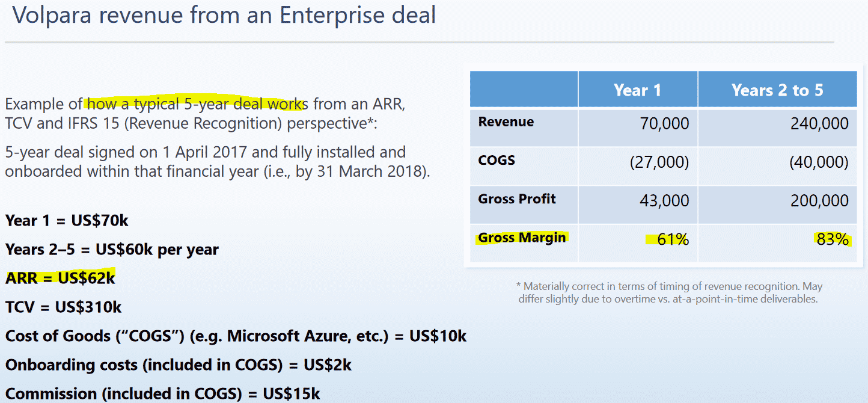Screen dimensions: 868x403
Task: Click the footnote starting 'Materially correct'
Action: click(668, 292)
